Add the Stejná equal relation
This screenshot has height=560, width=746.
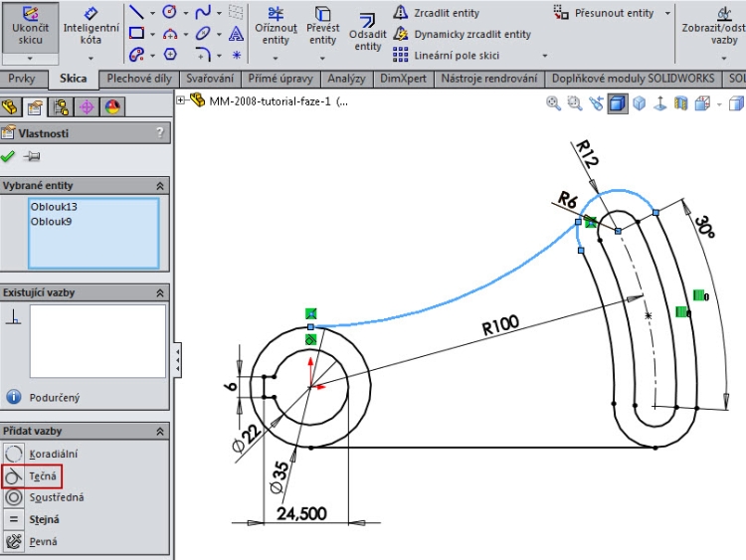click(32, 519)
